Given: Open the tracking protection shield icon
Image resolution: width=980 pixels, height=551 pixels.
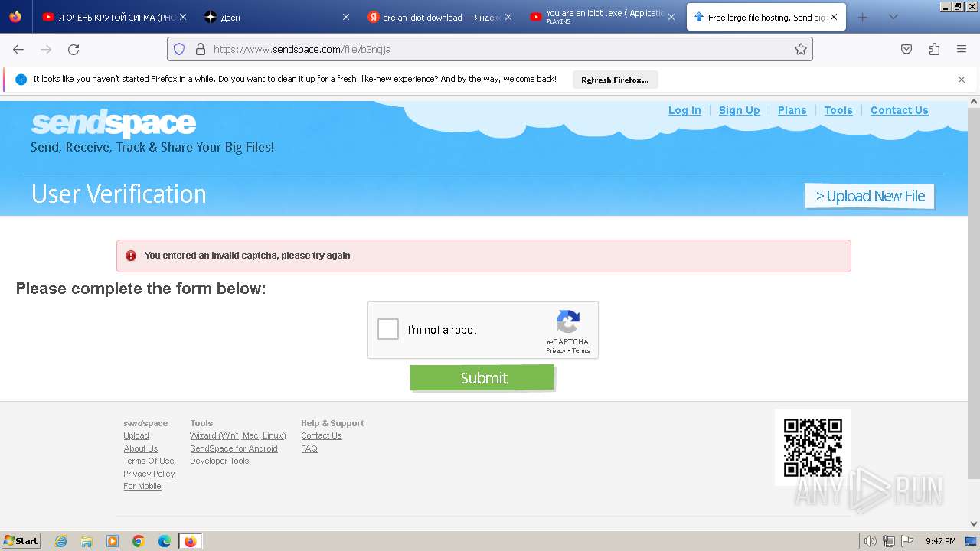Looking at the screenshot, I should (x=179, y=49).
